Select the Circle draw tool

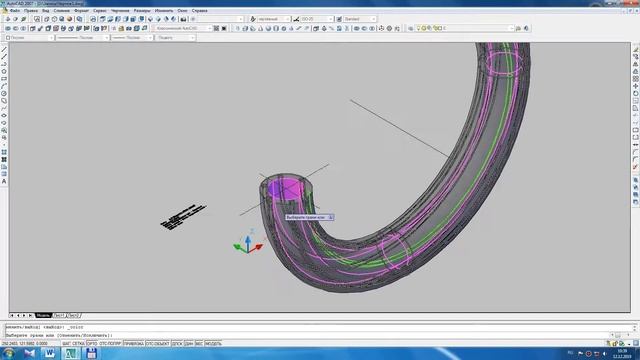pos(4,93)
